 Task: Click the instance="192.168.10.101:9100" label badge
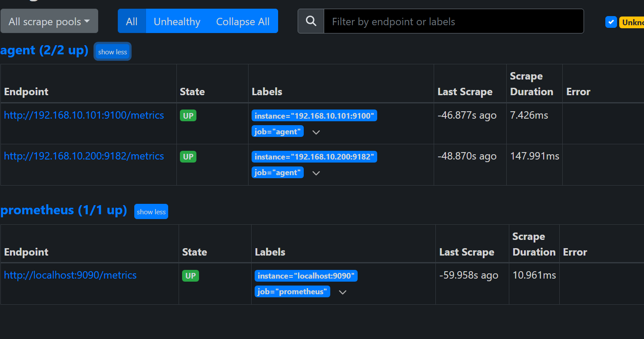click(314, 116)
